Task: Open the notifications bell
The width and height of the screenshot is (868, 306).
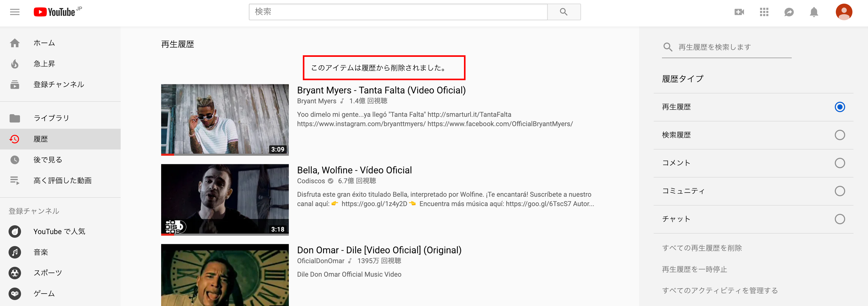Action: [x=814, y=12]
